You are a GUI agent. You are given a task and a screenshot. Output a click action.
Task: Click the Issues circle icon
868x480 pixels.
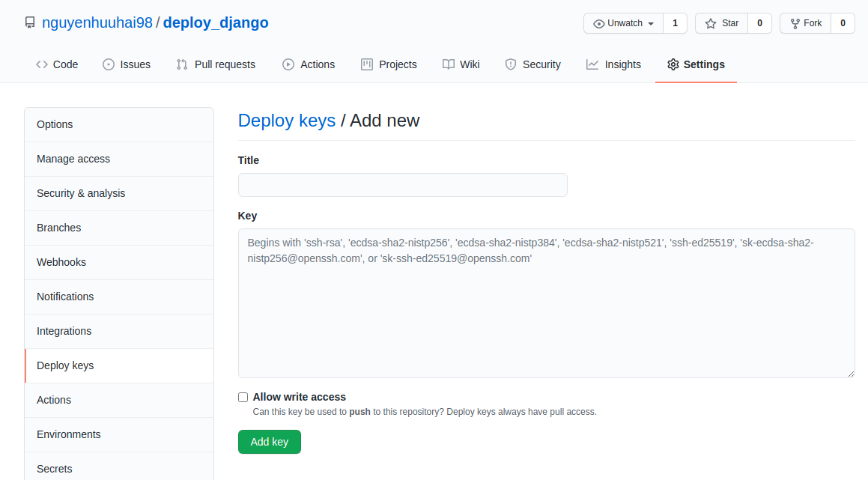109,64
